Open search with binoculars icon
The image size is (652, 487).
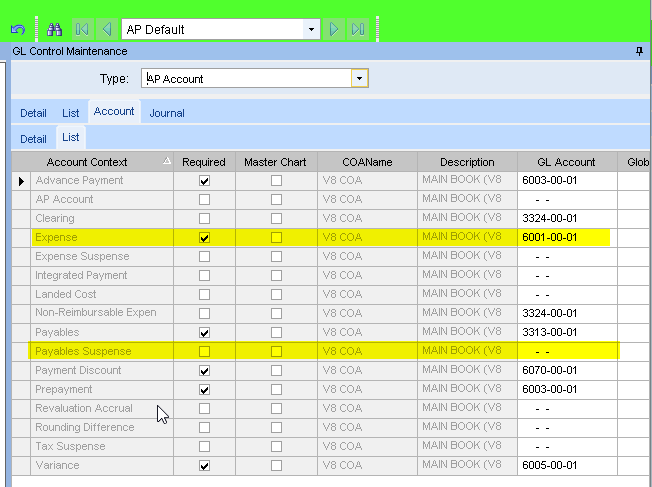point(54,30)
